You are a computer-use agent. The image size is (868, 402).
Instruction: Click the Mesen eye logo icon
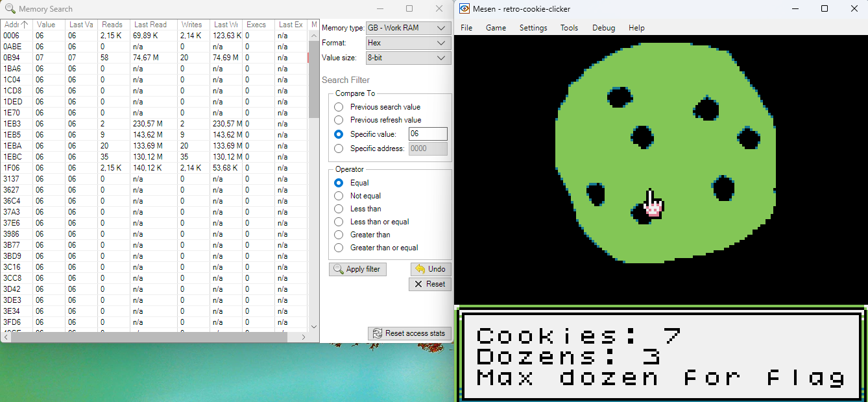point(464,9)
